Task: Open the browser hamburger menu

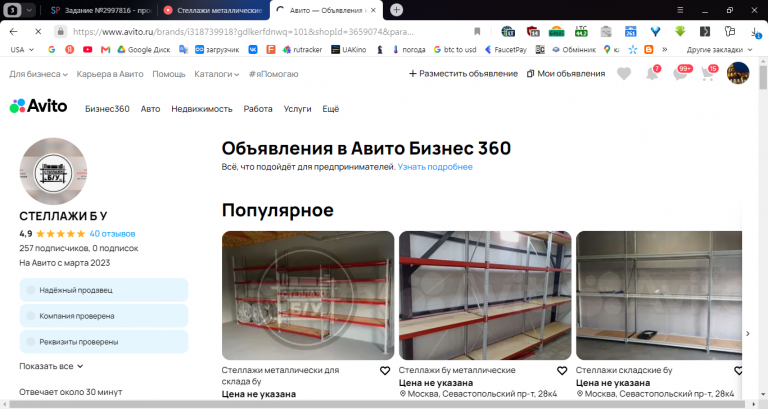Action: click(x=680, y=10)
